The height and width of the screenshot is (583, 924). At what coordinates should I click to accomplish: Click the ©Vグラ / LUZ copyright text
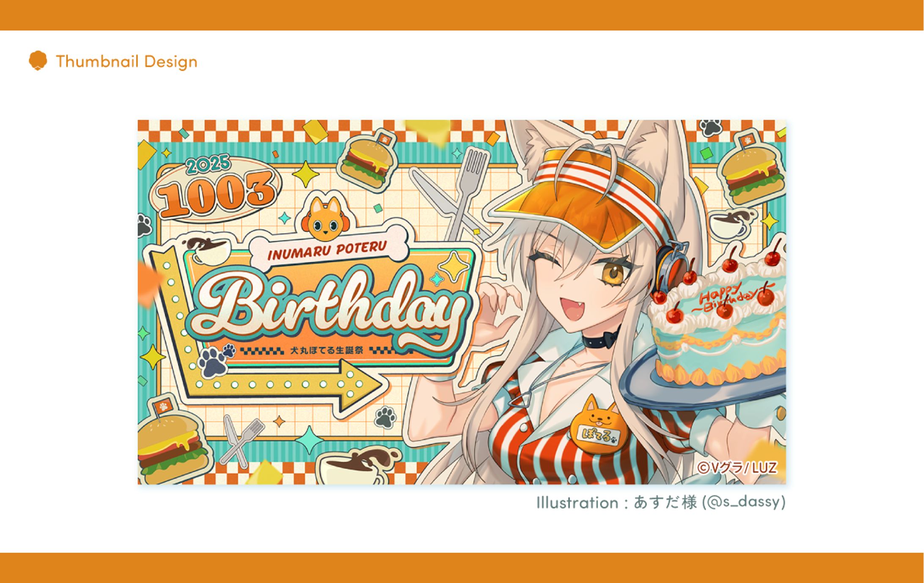pyautogui.click(x=737, y=467)
